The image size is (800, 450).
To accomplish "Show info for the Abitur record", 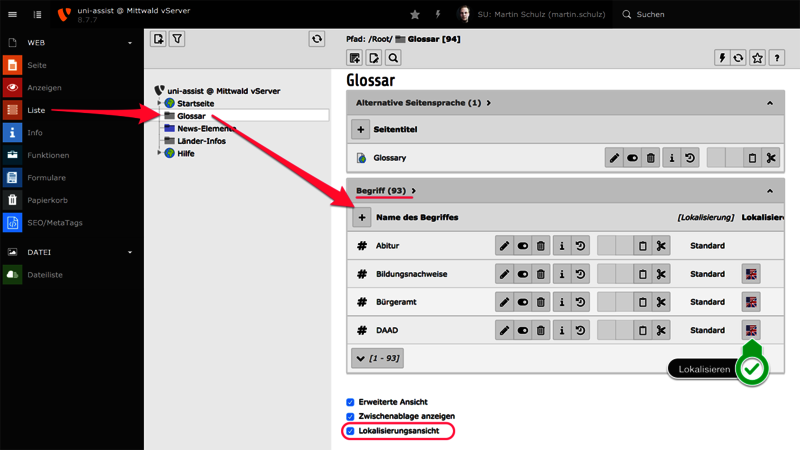I will point(562,246).
